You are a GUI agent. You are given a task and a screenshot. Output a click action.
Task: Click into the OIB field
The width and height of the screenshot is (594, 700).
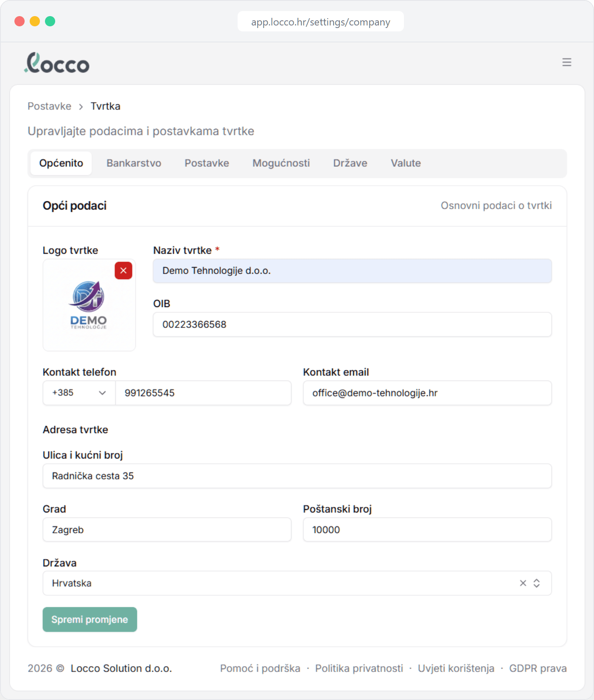(x=352, y=325)
